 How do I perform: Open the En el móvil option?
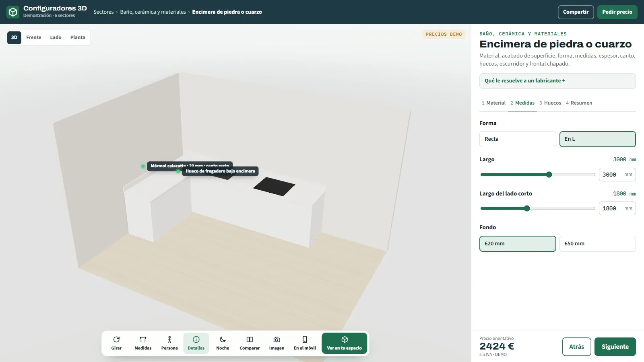(x=305, y=343)
